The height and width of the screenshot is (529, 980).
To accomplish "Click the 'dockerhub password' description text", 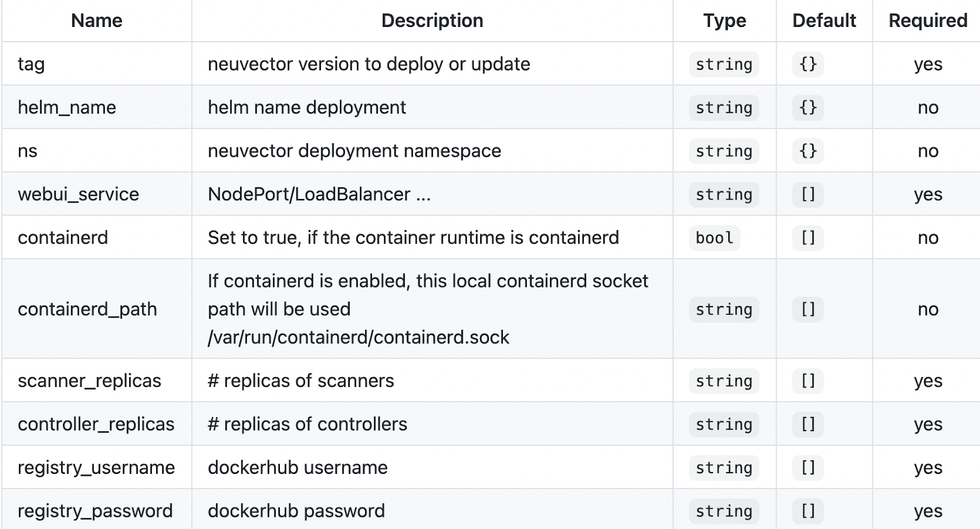I will click(296, 511).
